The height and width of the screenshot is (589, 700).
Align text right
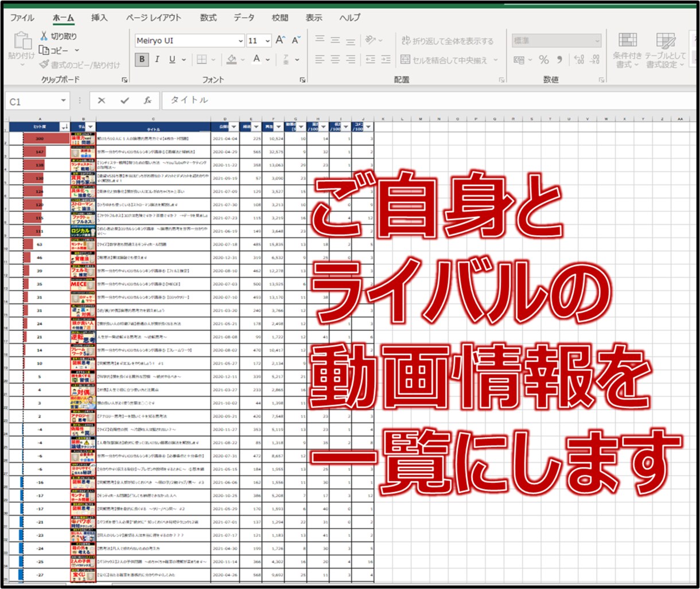pyautogui.click(x=351, y=59)
